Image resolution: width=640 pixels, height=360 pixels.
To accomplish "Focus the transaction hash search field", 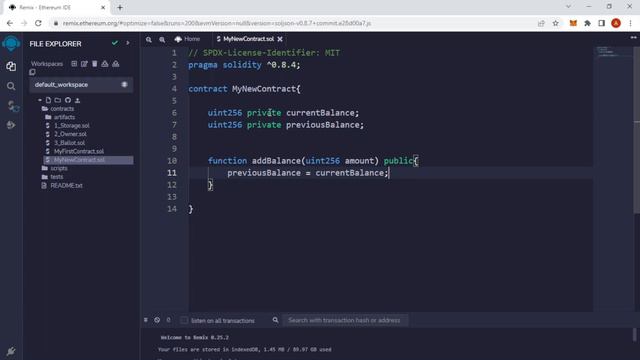I will click(345, 320).
